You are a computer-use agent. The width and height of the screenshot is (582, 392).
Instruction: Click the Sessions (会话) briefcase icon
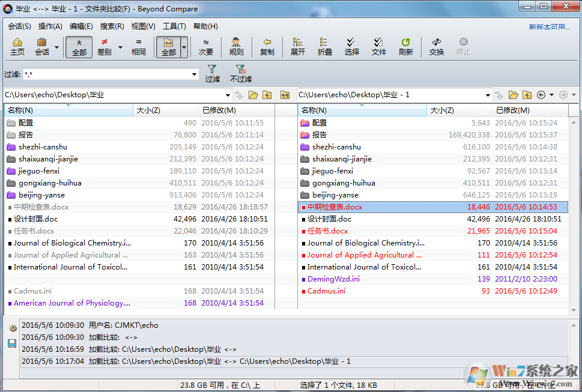coord(42,46)
